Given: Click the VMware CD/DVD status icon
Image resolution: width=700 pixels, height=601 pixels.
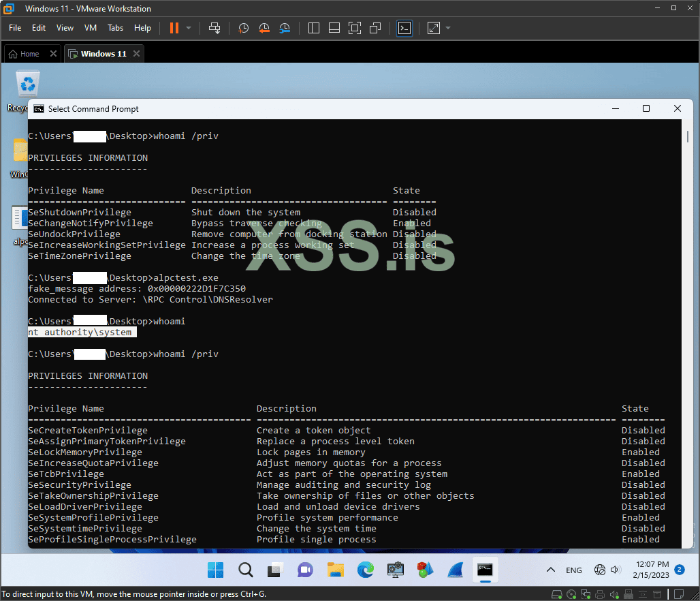Looking at the screenshot, I should pyautogui.click(x=571, y=594).
